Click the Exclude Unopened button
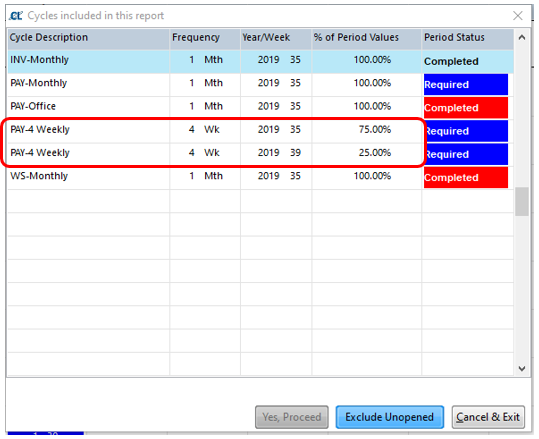This screenshot has width=539, height=439. coord(389,417)
